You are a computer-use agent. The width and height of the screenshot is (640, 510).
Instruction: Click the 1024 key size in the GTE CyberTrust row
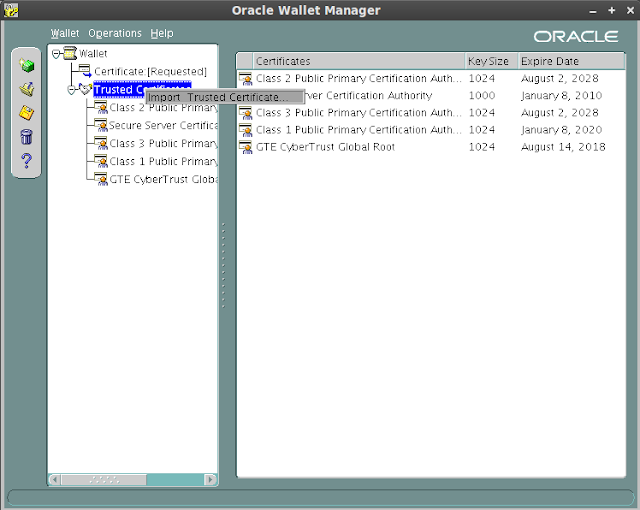[x=482, y=147]
